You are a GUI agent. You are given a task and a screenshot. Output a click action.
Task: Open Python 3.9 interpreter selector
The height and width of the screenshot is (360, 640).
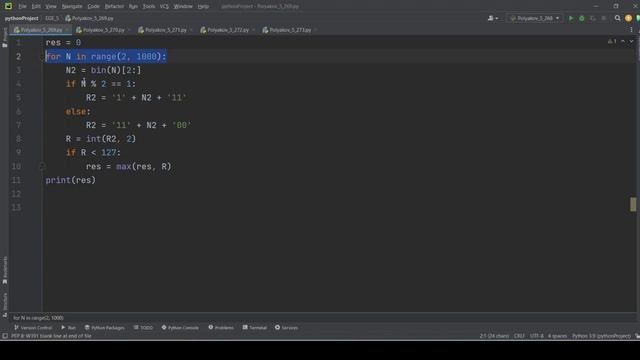(601, 336)
